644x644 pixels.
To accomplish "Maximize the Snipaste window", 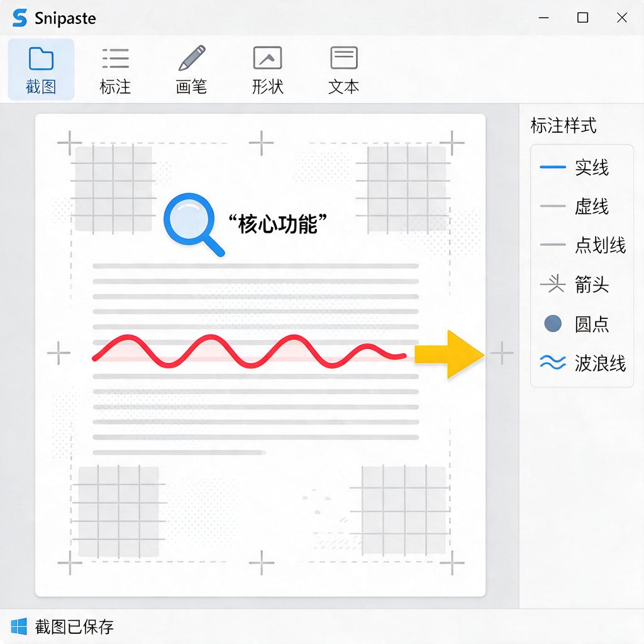I will click(x=582, y=18).
